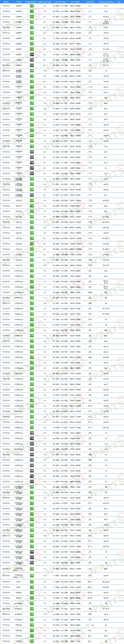The height and width of the screenshot is (644, 124).
Task: Select the 3S-GTE engine code cell
Action: 106,266
